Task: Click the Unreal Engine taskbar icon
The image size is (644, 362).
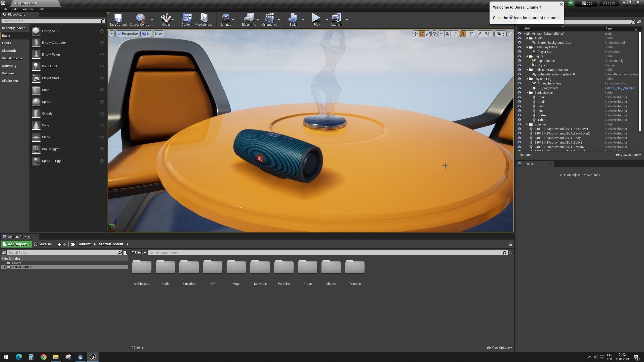Action: (x=93, y=357)
